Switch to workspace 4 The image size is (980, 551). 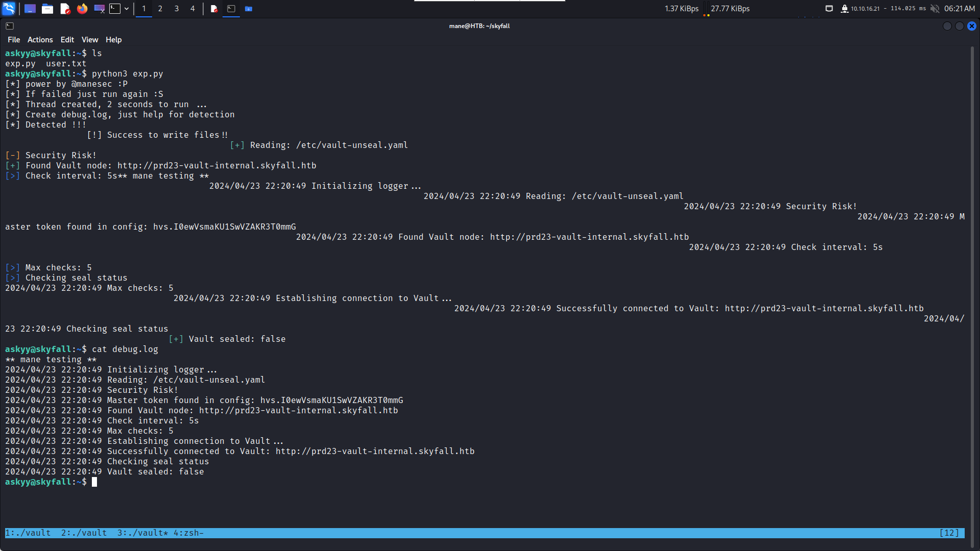(x=192, y=9)
